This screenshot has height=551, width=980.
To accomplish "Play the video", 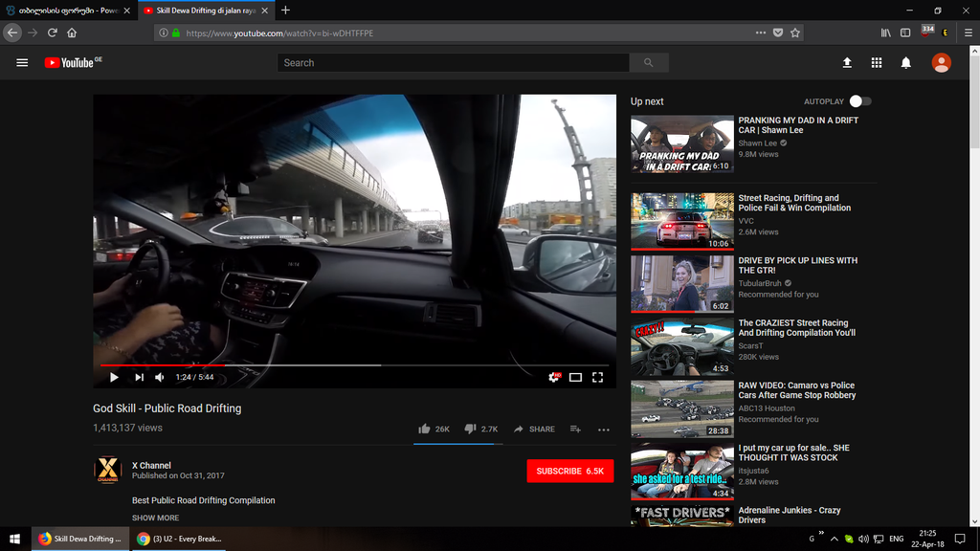I will (114, 377).
